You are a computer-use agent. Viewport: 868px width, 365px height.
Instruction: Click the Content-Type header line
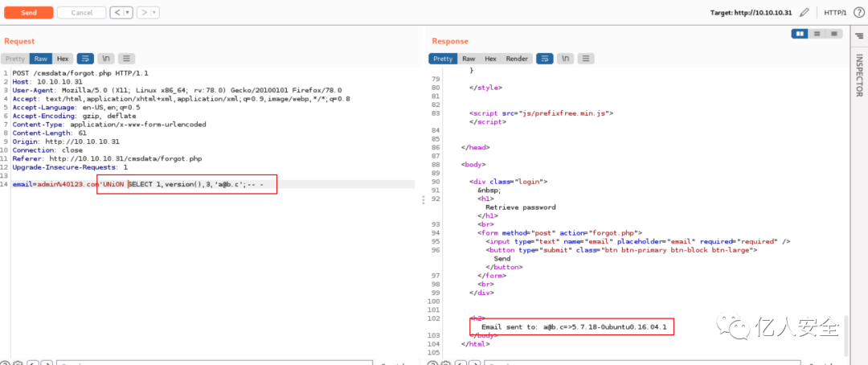[x=109, y=125]
